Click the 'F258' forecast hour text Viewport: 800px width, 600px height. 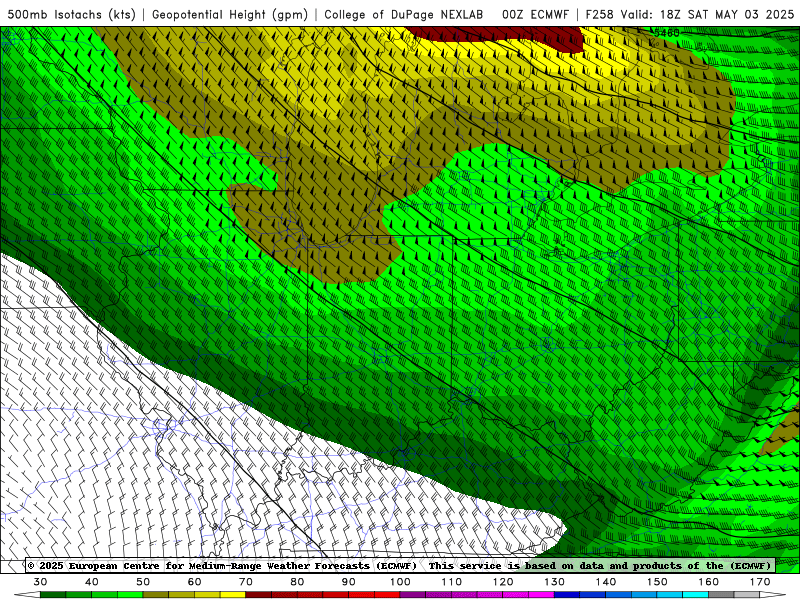pyautogui.click(x=599, y=15)
